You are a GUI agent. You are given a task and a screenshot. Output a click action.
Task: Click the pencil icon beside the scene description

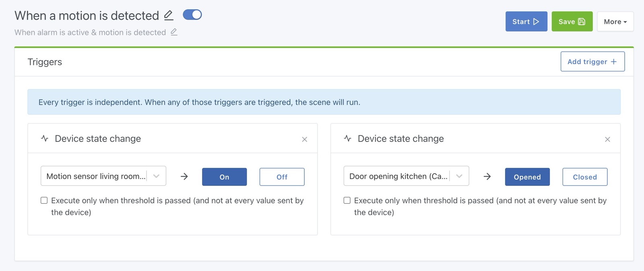coord(174,32)
